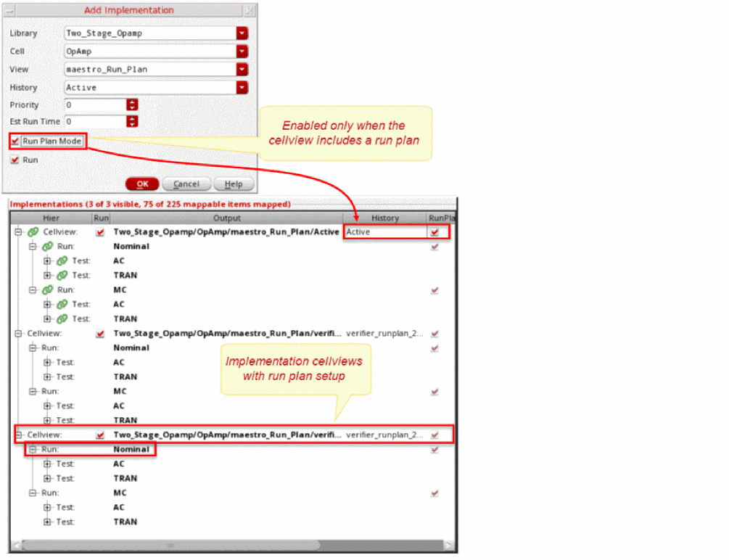Open the Library dropdown arrow
Screen dimensions: 729x560
click(242, 33)
